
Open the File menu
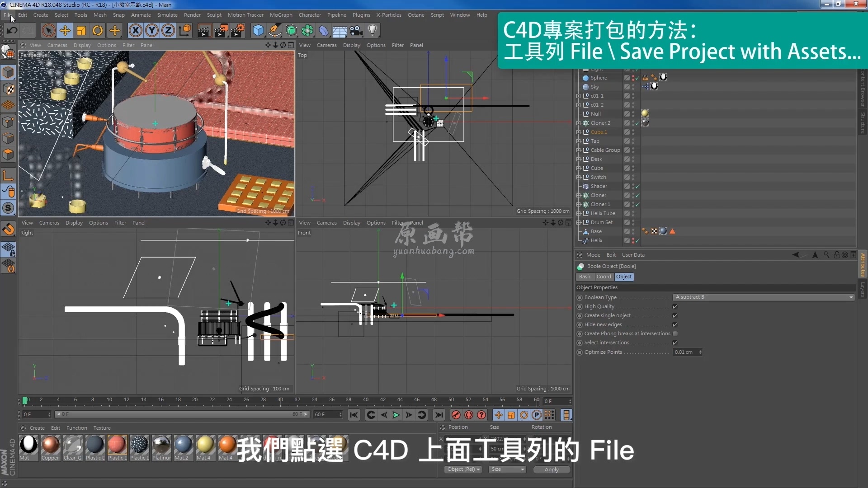click(x=8, y=14)
